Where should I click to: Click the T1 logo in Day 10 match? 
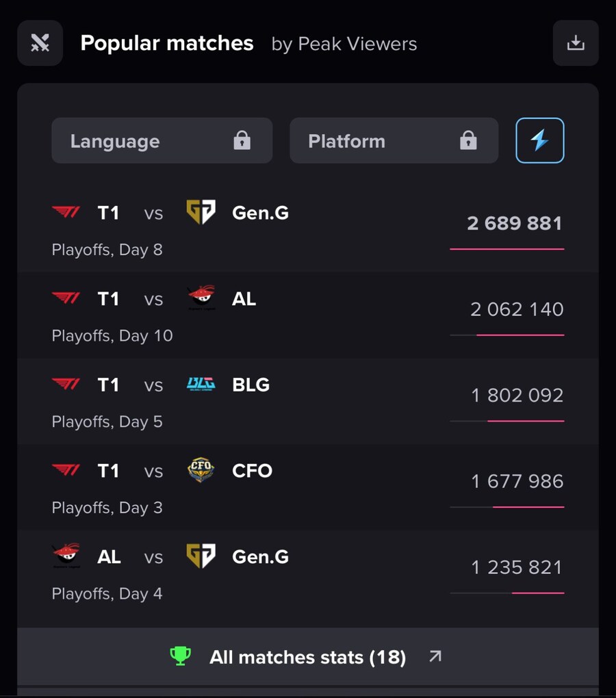66,298
